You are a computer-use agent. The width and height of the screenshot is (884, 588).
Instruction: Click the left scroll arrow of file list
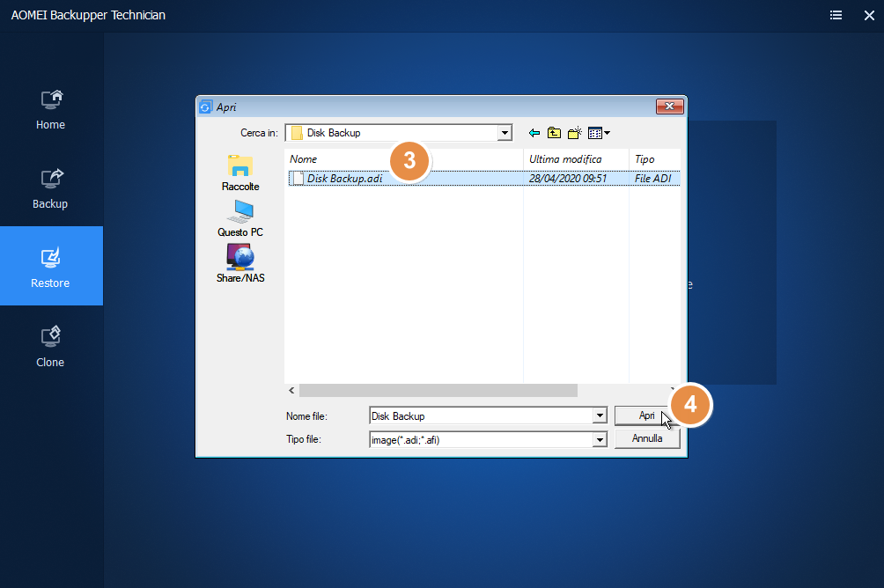(291, 390)
